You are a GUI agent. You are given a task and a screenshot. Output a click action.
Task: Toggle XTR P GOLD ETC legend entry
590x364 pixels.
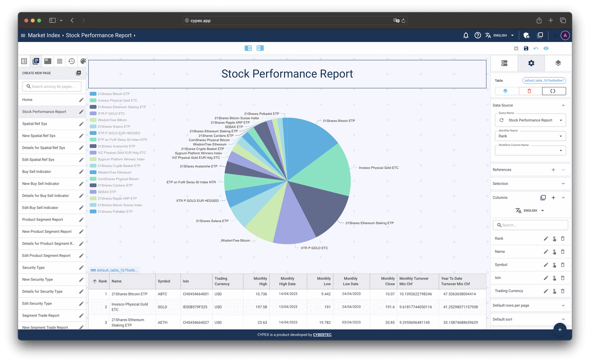(107, 113)
